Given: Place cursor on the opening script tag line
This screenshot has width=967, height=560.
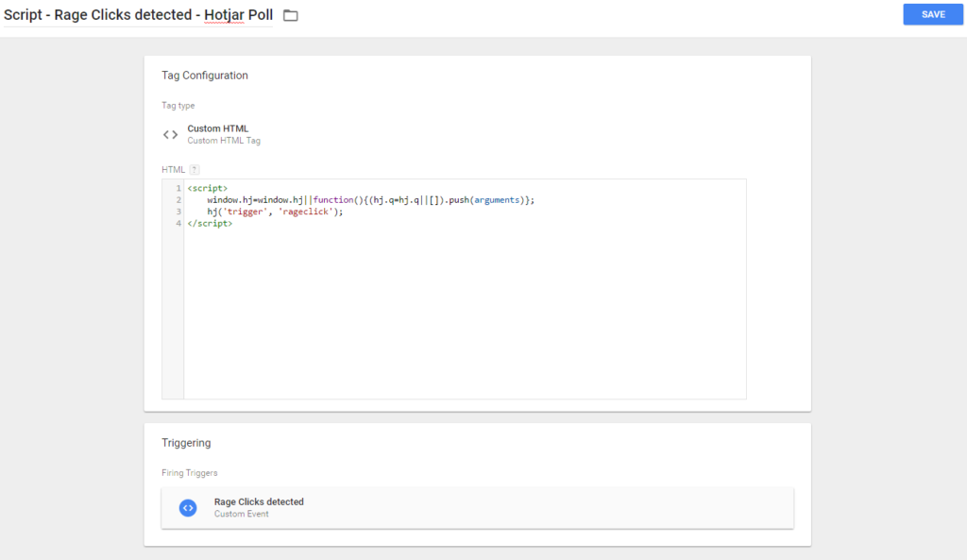Looking at the screenshot, I should pyautogui.click(x=208, y=189).
